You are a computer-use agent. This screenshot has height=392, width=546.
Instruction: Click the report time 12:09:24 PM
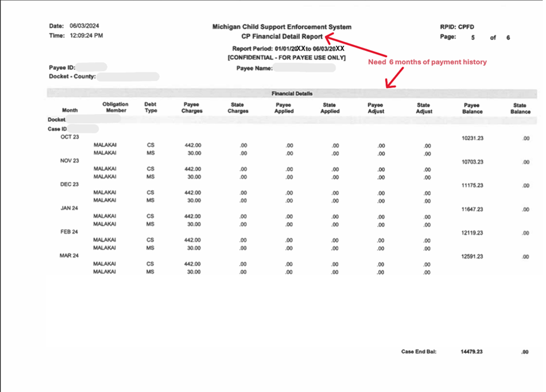(86, 35)
